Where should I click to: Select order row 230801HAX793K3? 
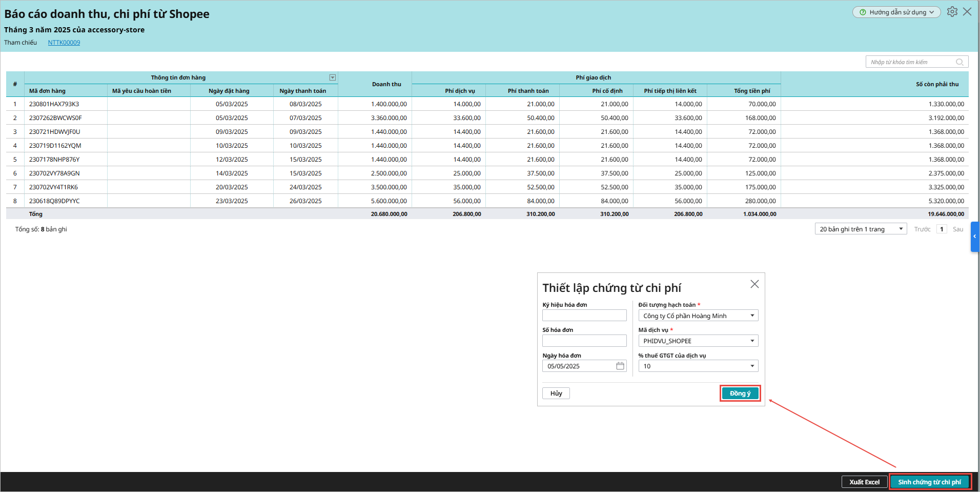tap(54, 104)
